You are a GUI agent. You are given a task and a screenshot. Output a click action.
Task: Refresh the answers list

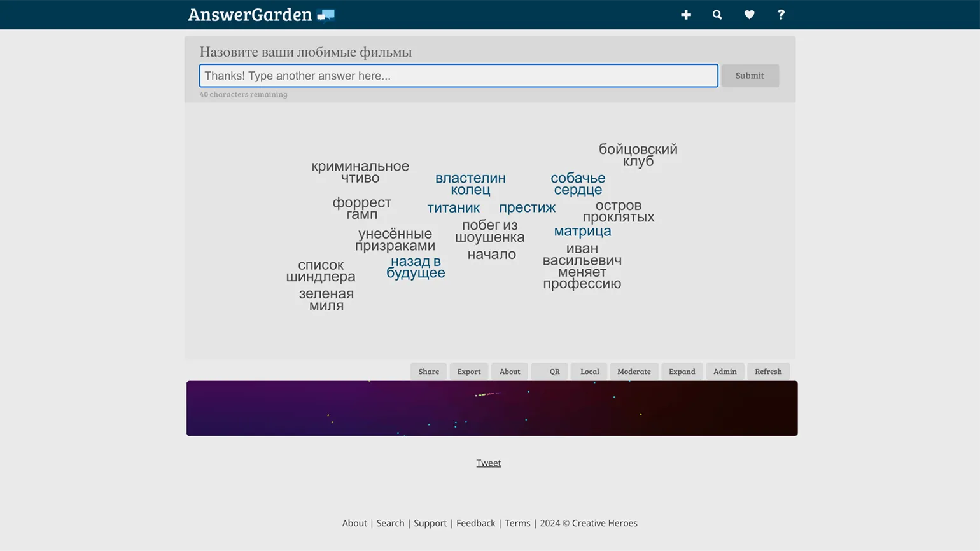(x=768, y=372)
